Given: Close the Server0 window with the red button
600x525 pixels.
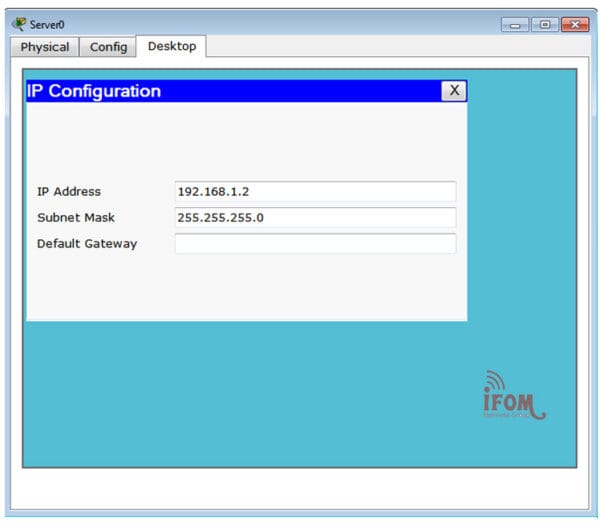Looking at the screenshot, I should pos(574,24).
